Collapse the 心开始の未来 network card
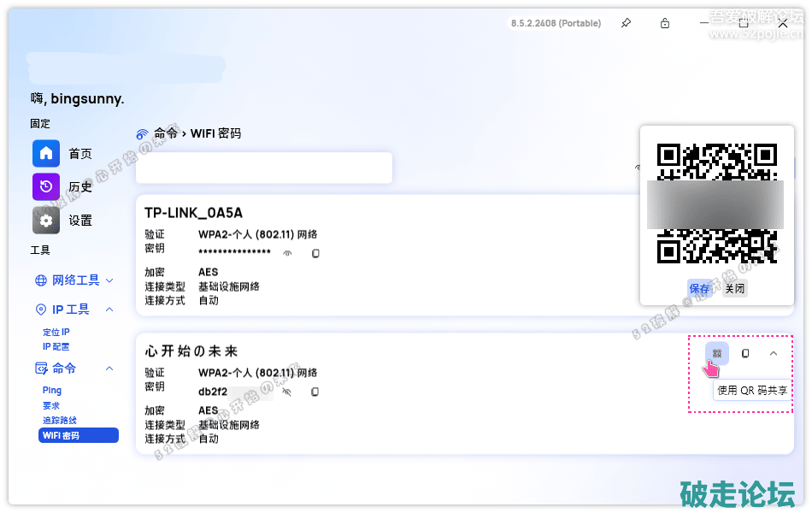Viewport: 812px width, 513px height. click(774, 353)
